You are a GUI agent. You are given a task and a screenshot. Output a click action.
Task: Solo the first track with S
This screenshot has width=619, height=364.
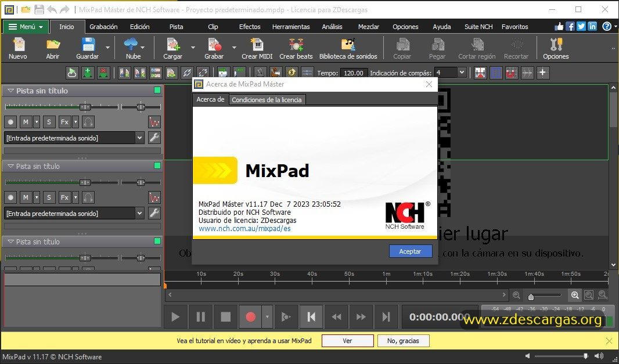coord(49,122)
